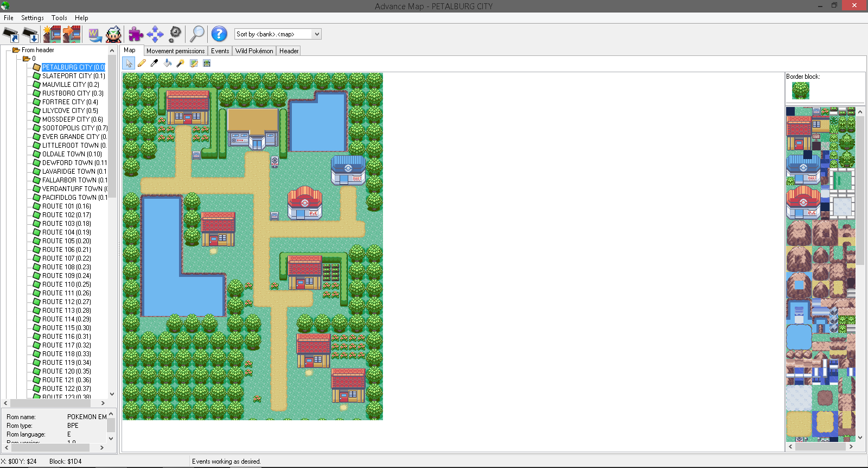The width and height of the screenshot is (868, 468).
Task: Open the purple puzzle block editor
Action: tap(136, 34)
